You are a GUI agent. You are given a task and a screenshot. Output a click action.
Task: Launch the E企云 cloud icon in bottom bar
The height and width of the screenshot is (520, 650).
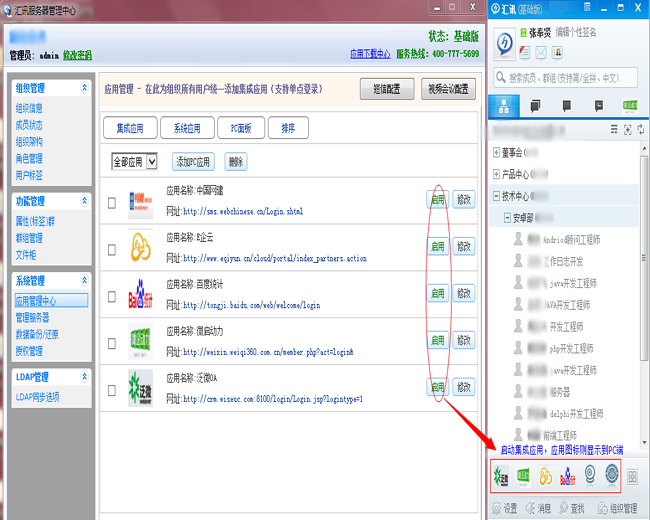tap(545, 476)
